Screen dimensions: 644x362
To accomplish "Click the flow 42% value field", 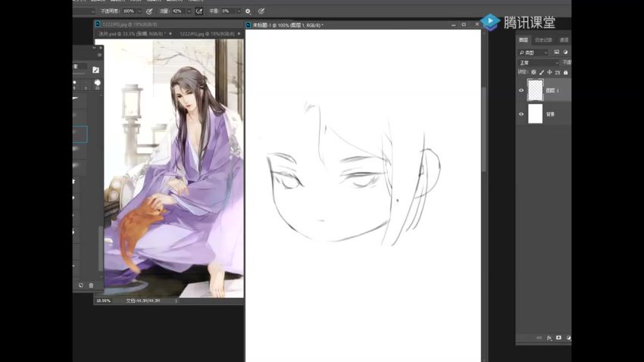I will [178, 11].
